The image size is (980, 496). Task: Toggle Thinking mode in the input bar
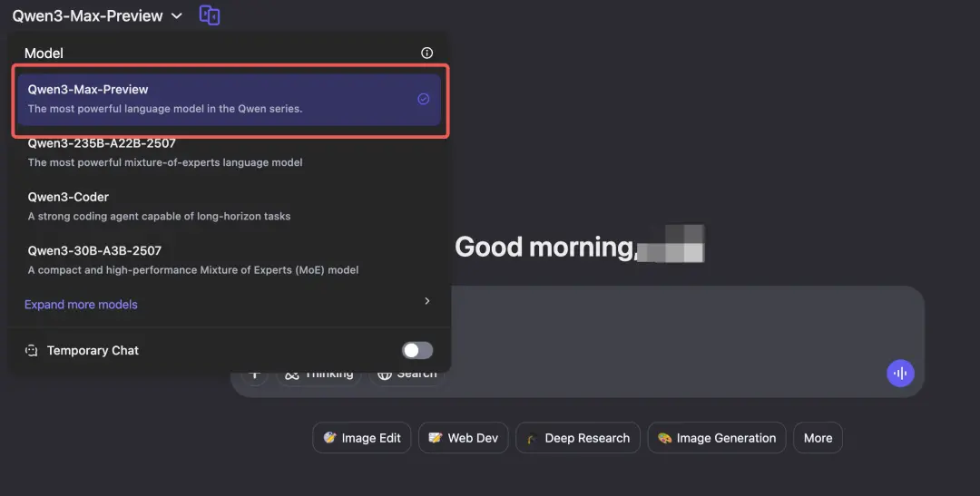click(318, 374)
